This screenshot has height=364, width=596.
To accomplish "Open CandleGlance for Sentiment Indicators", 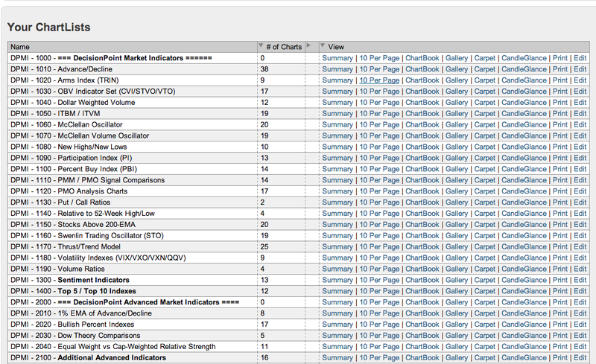I will 524,280.
